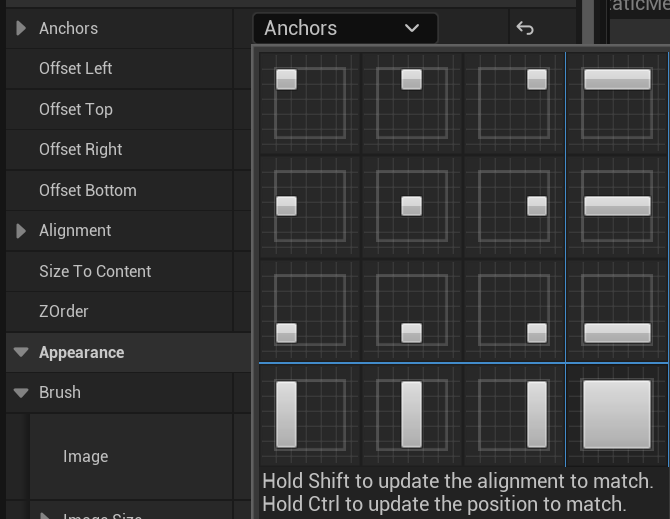Select the top-left anchor preset
This screenshot has height=519, width=670.
(310, 103)
